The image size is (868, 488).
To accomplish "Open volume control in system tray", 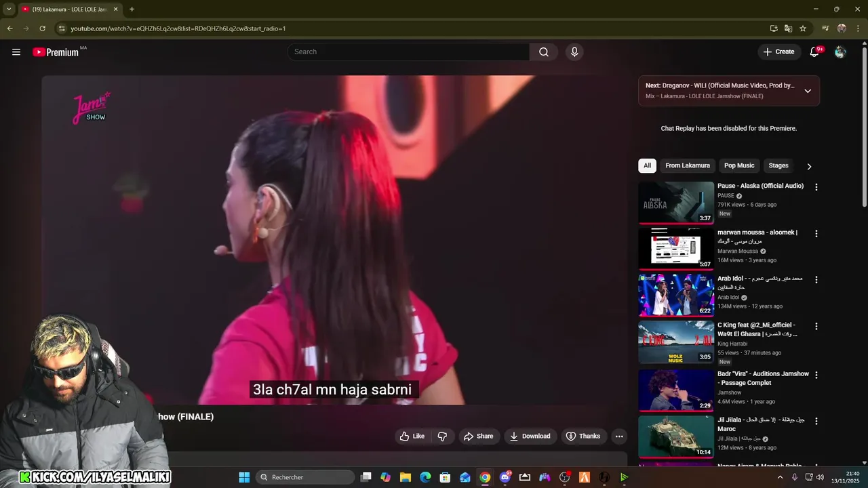I will point(820,477).
